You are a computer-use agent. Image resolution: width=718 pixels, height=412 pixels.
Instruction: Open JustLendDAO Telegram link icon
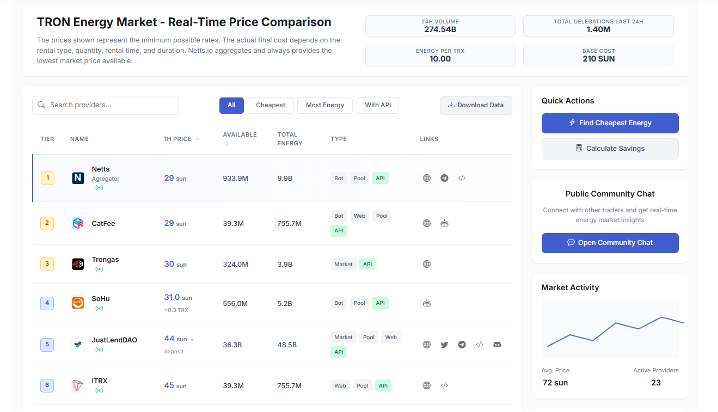(x=461, y=344)
